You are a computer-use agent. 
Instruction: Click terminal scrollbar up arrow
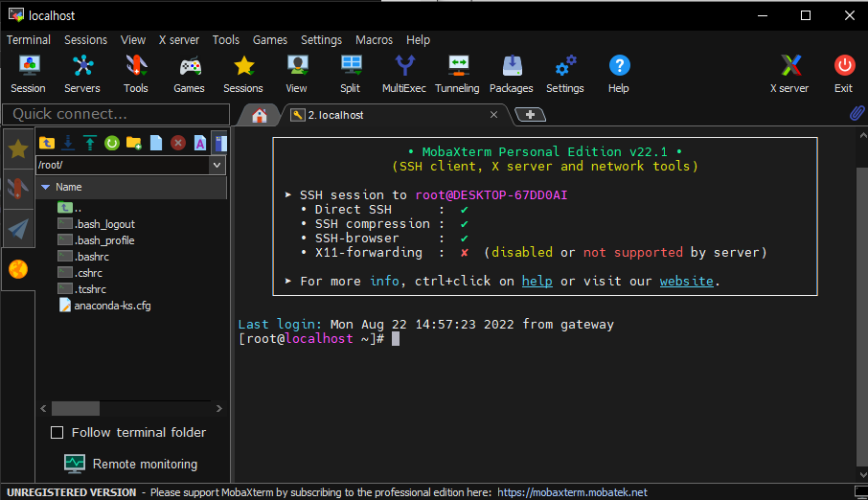point(862,135)
